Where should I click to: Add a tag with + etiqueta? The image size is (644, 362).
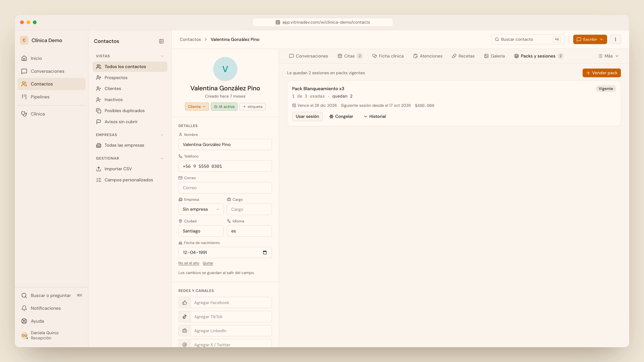click(252, 107)
